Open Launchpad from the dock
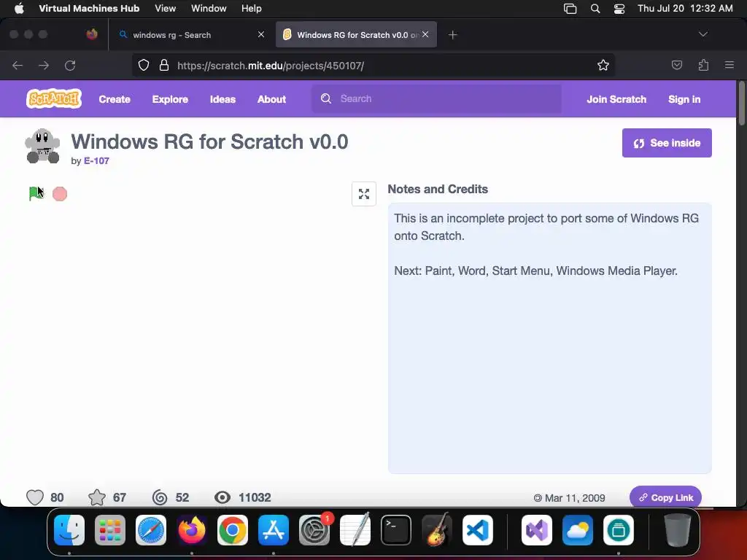 (x=110, y=530)
